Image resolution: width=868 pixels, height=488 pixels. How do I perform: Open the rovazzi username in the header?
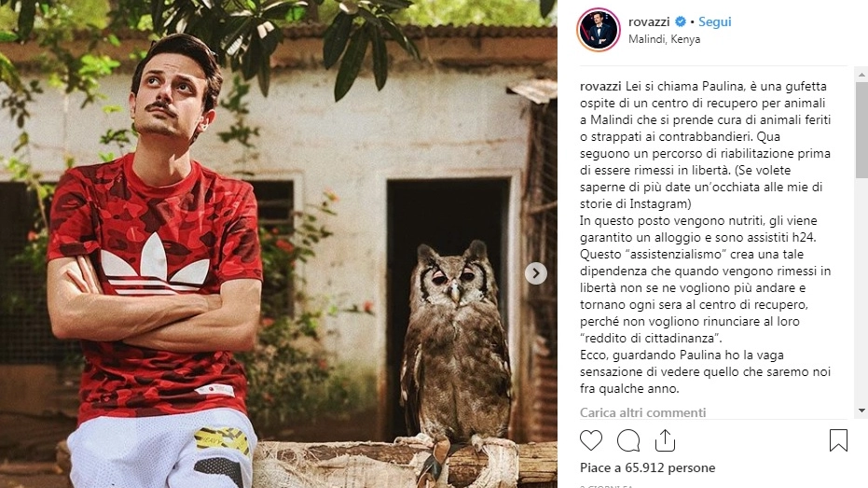649,21
